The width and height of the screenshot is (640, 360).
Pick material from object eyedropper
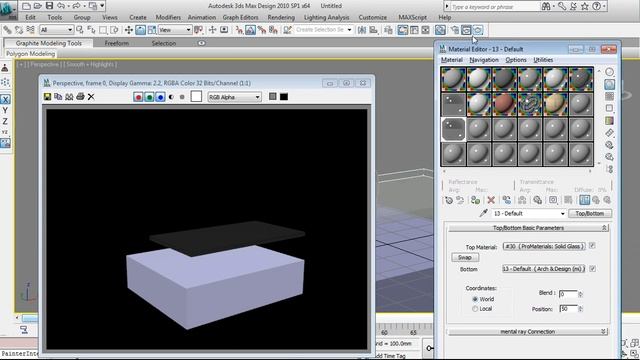(x=484, y=213)
